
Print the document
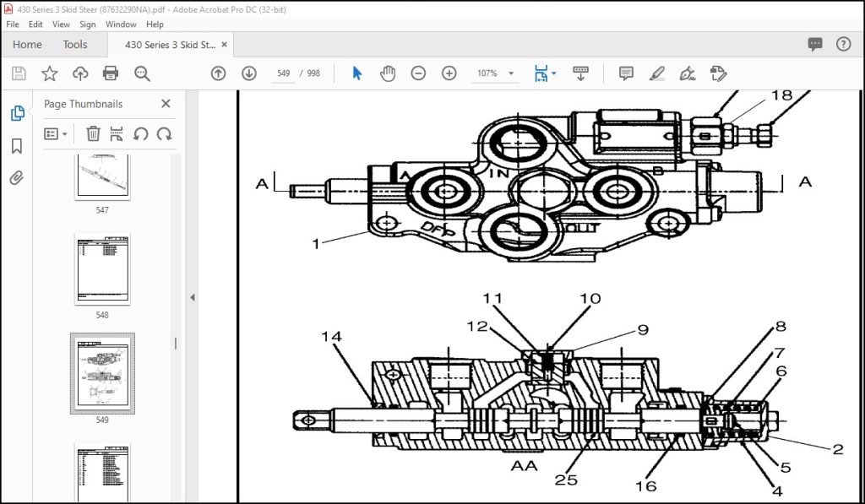pos(112,73)
